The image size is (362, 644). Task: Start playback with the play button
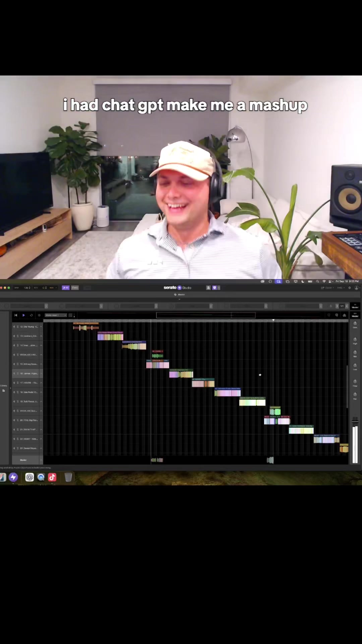(23, 315)
